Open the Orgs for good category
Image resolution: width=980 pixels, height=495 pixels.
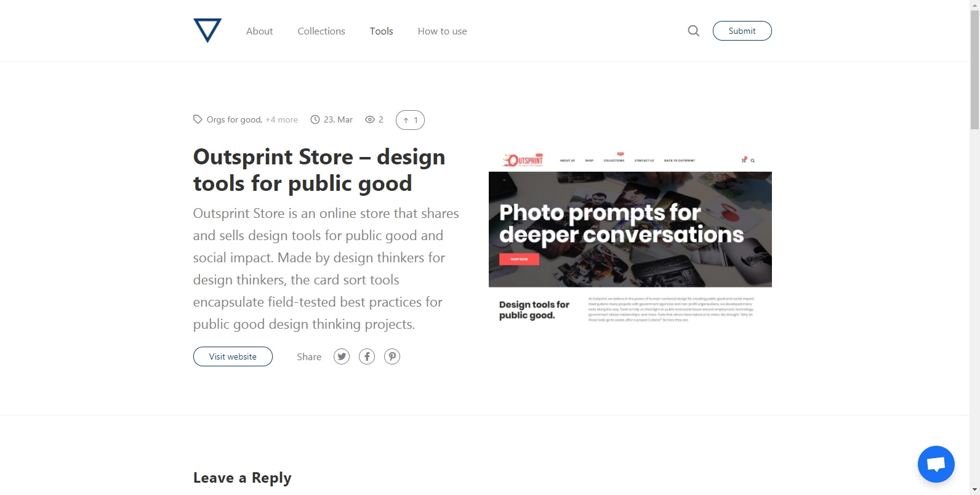[x=235, y=119]
